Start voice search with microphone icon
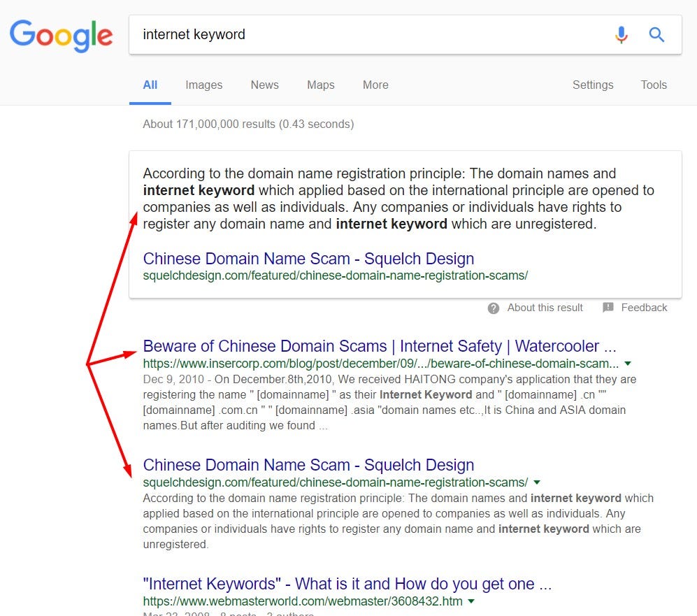Image resolution: width=697 pixels, height=616 pixels. 621,35
